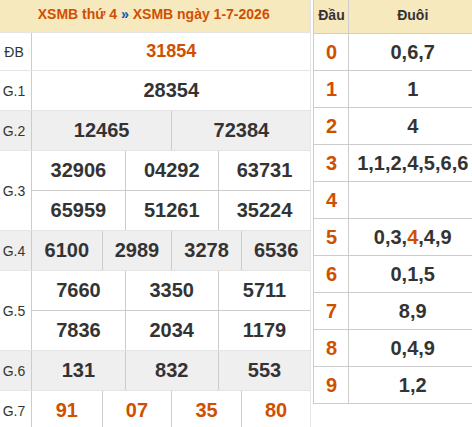
Task: Select G.6 number 553
Action: (x=264, y=370)
